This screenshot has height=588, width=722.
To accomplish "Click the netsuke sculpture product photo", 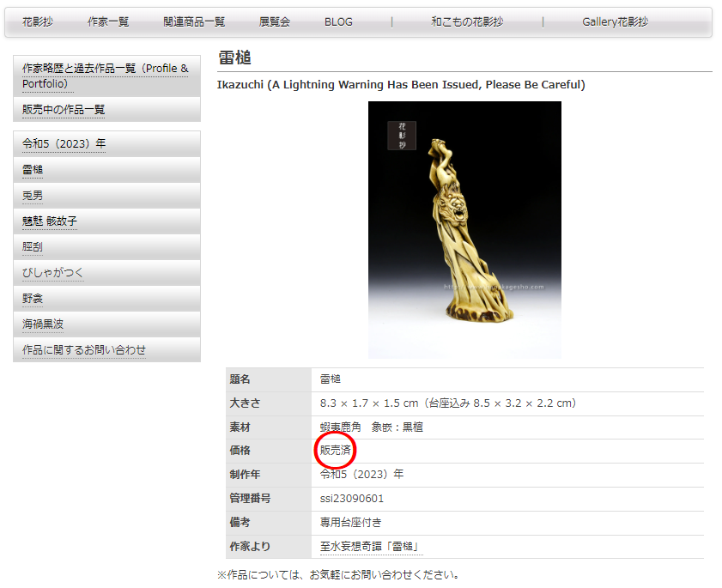I will coord(464,230).
